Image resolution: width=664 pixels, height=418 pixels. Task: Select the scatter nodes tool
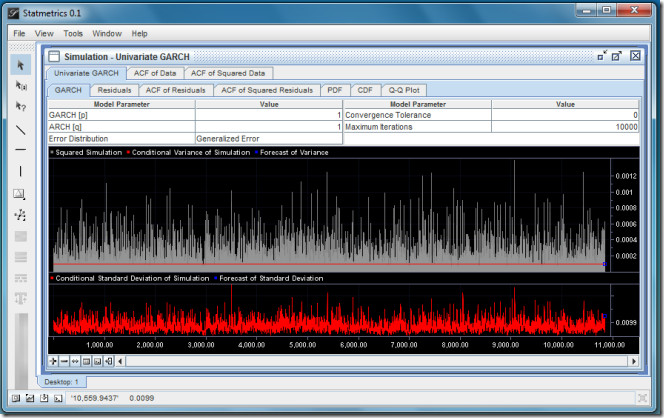[x=20, y=215]
